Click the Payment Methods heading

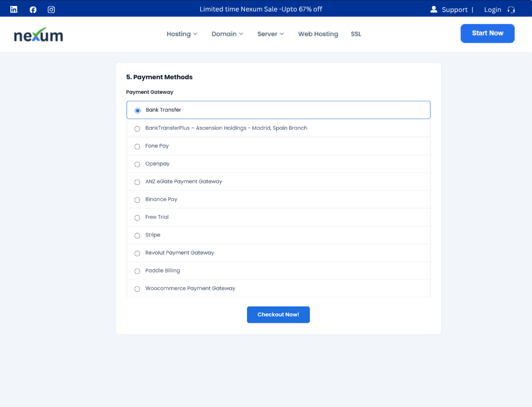pyautogui.click(x=159, y=77)
